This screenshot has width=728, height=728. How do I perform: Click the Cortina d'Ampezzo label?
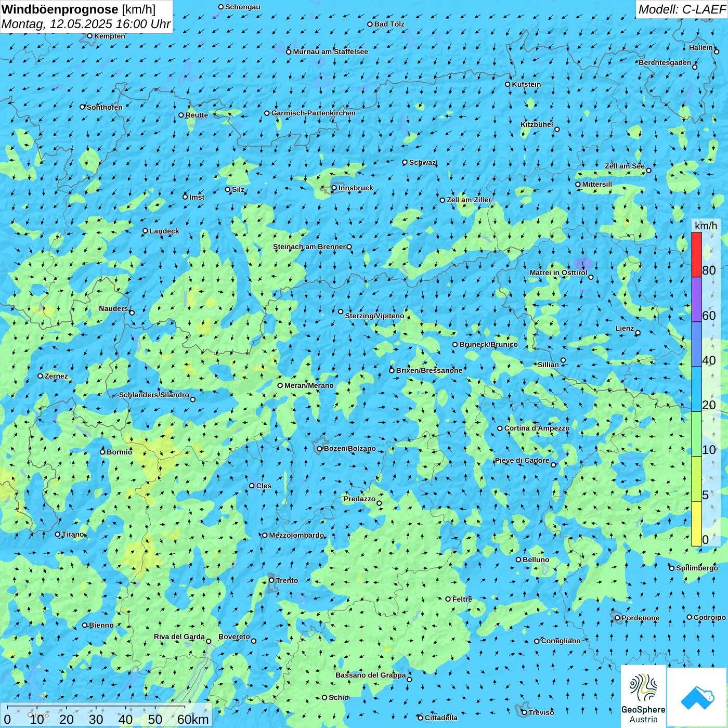click(x=537, y=428)
